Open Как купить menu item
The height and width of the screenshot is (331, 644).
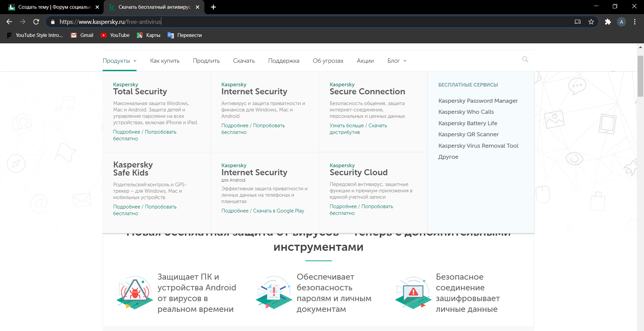tap(165, 61)
